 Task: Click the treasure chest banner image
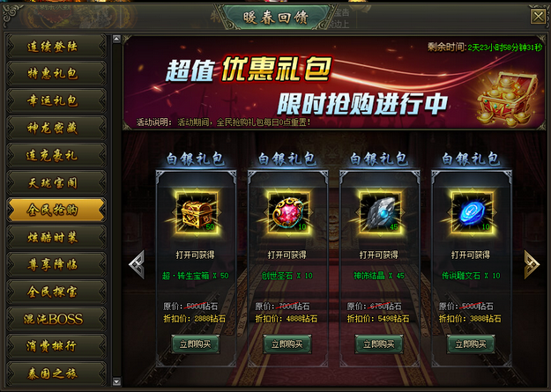pyautogui.click(x=506, y=99)
